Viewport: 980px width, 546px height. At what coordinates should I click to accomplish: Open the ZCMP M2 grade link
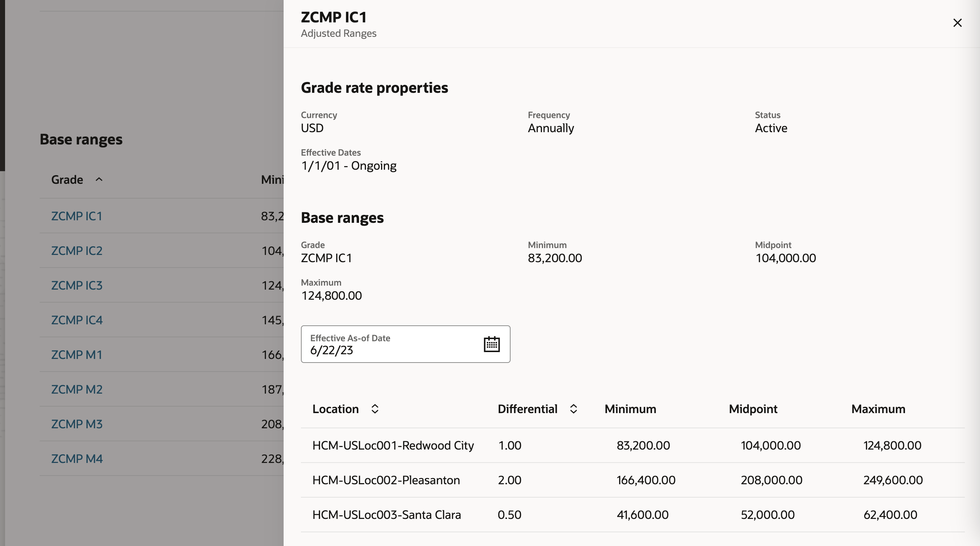coord(77,389)
